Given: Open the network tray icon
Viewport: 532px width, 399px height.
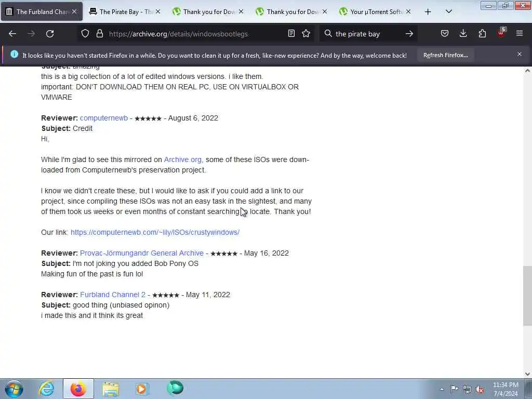Looking at the screenshot, I should [467, 389].
